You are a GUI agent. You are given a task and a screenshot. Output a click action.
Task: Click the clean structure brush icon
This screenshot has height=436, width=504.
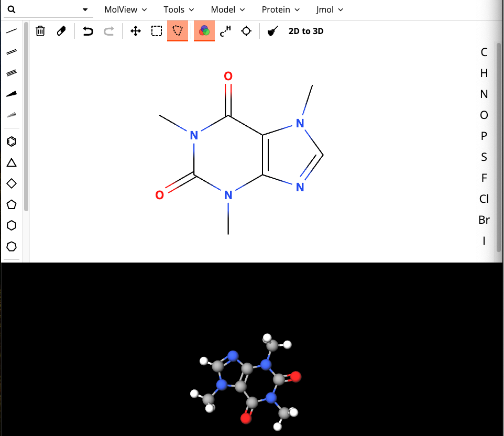point(272,31)
